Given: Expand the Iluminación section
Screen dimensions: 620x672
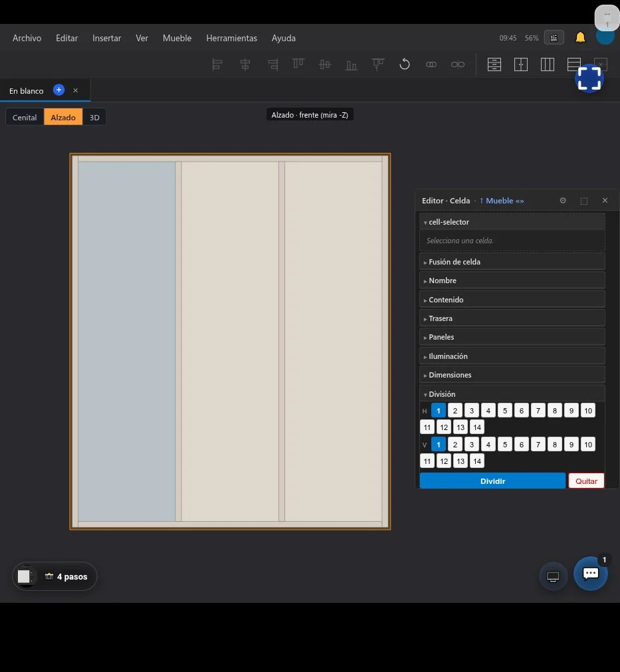Looking at the screenshot, I should click(512, 356).
